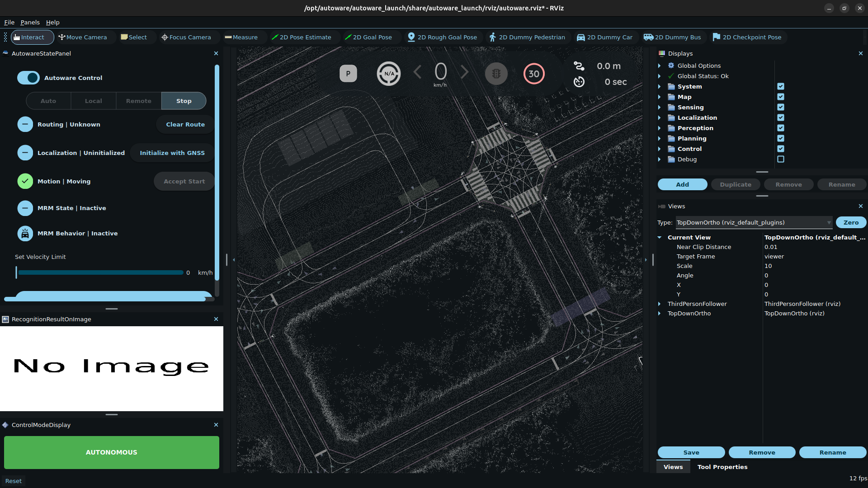Select the 2D Pose Estimate tool
Screen dimensions: 868x488
coord(302,37)
